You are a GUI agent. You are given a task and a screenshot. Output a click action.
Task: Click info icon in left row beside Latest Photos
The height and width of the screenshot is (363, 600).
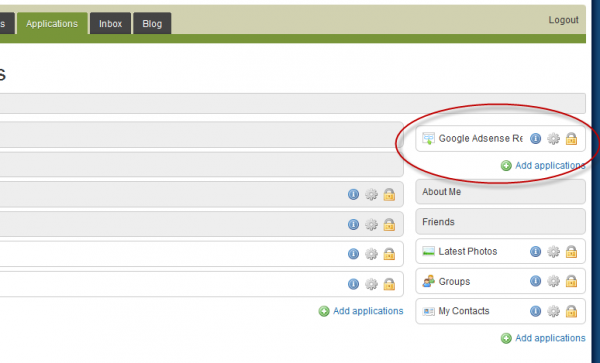[x=353, y=254]
